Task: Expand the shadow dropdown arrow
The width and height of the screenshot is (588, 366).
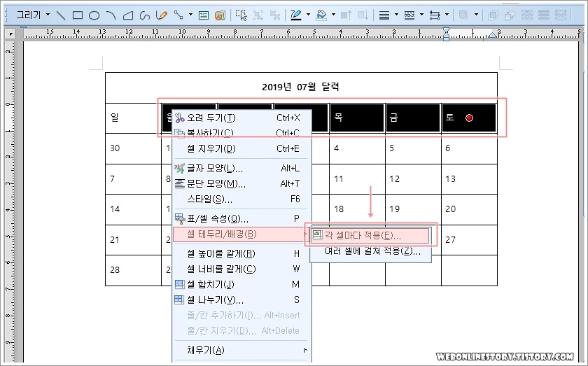Action: 476,15
